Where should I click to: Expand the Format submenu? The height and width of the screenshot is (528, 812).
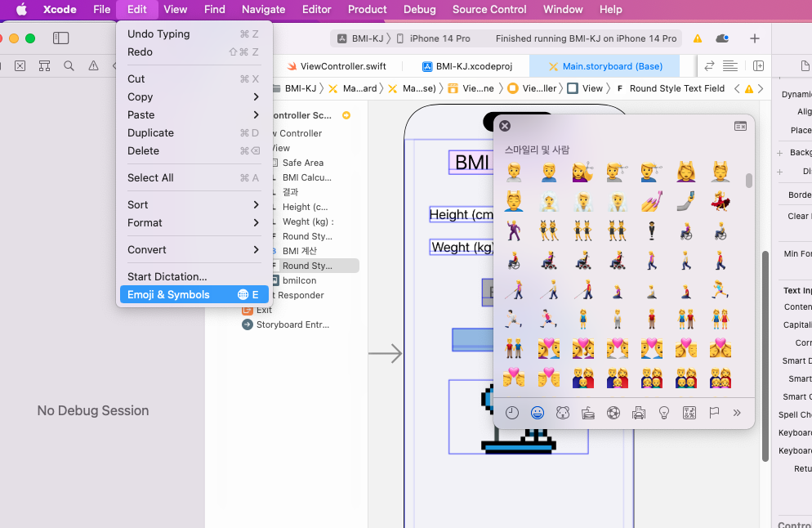(x=194, y=223)
